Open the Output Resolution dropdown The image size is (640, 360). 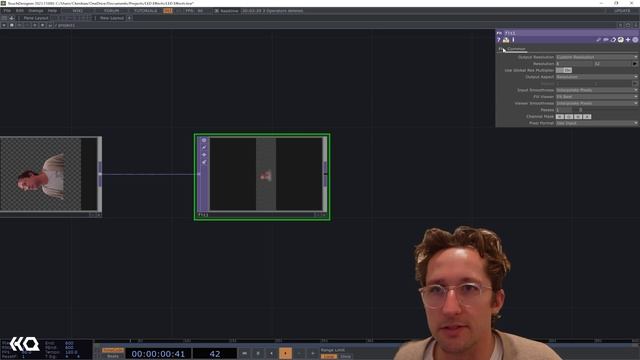pos(596,57)
